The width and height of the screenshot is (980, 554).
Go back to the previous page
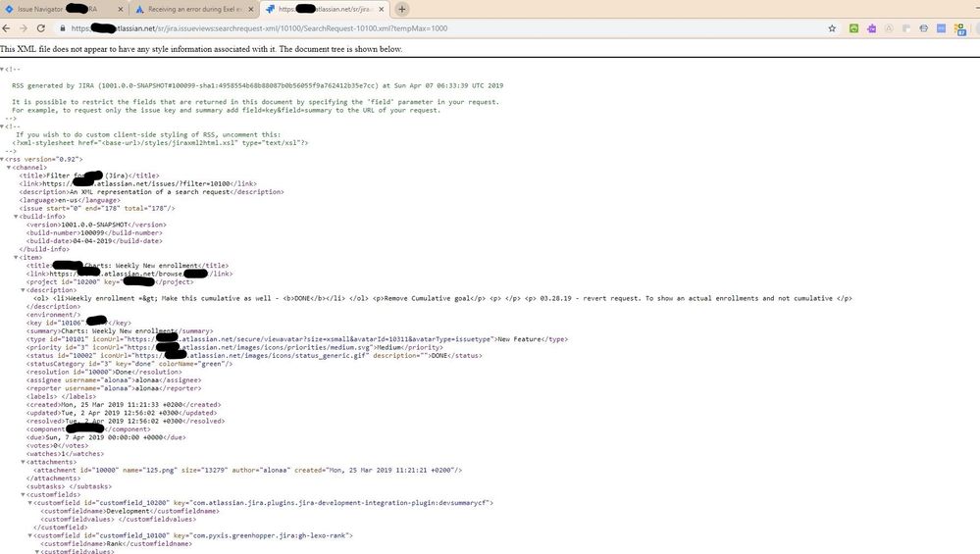point(6,28)
